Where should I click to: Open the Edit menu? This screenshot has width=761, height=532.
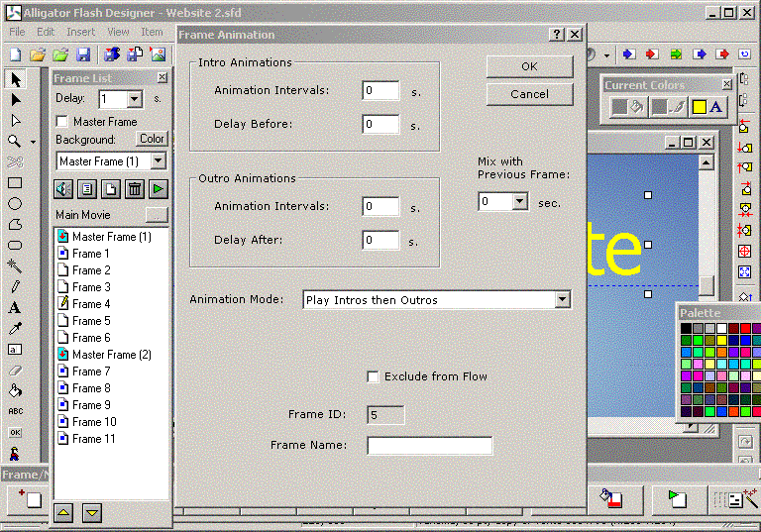(46, 32)
